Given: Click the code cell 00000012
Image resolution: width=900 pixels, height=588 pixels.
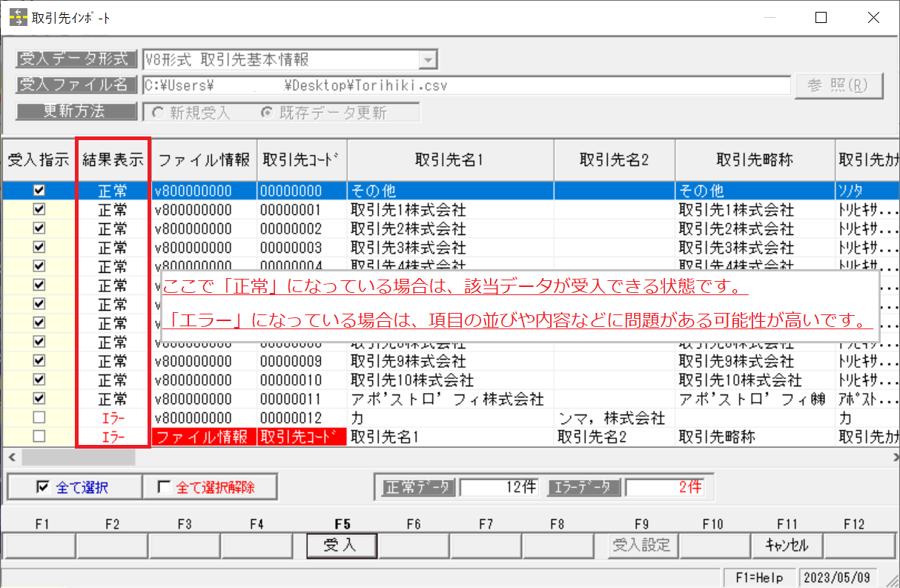Looking at the screenshot, I should 302,418.
